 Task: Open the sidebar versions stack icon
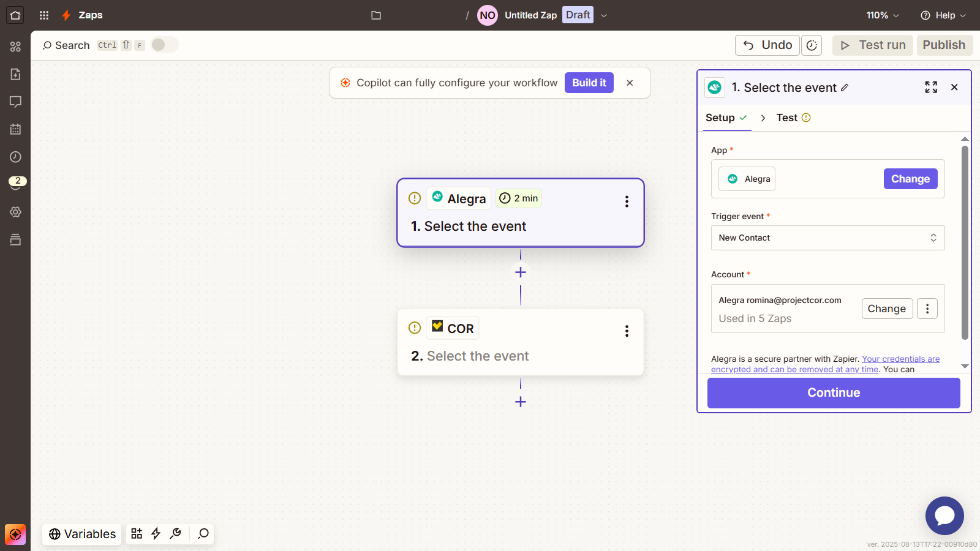click(x=15, y=239)
